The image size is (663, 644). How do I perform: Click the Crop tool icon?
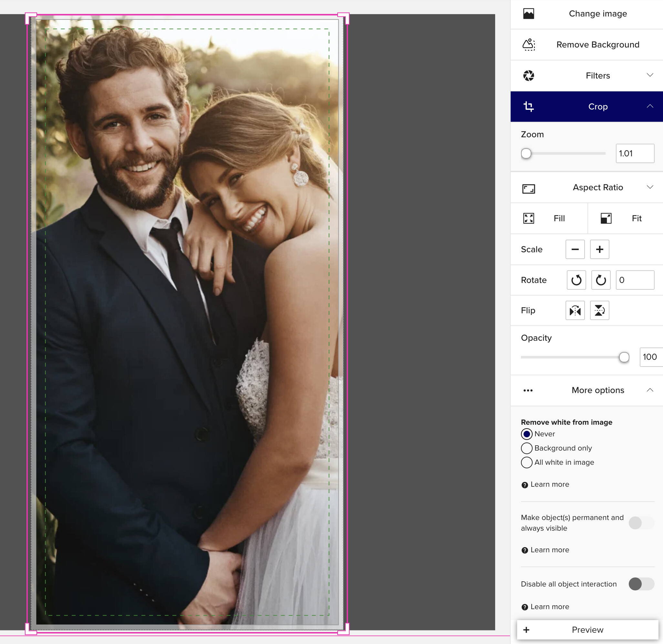coord(528,107)
